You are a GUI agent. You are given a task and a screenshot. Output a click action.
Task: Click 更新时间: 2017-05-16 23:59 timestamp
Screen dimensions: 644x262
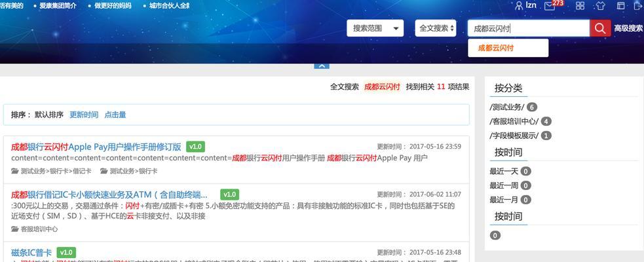419,147
